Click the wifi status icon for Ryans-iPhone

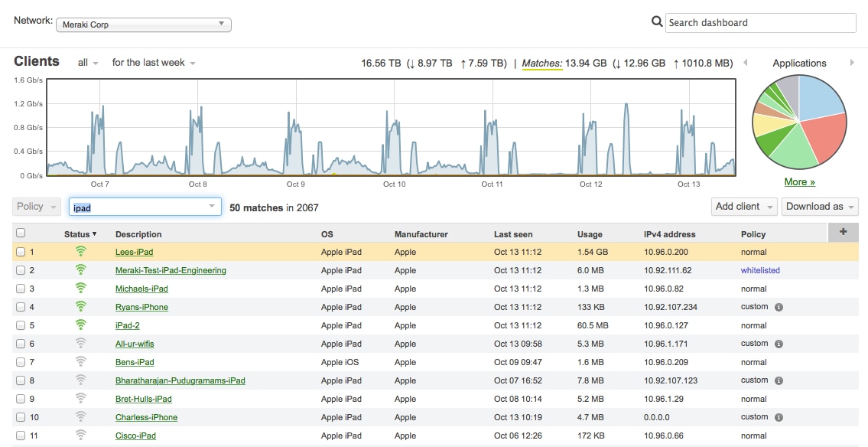coord(81,306)
